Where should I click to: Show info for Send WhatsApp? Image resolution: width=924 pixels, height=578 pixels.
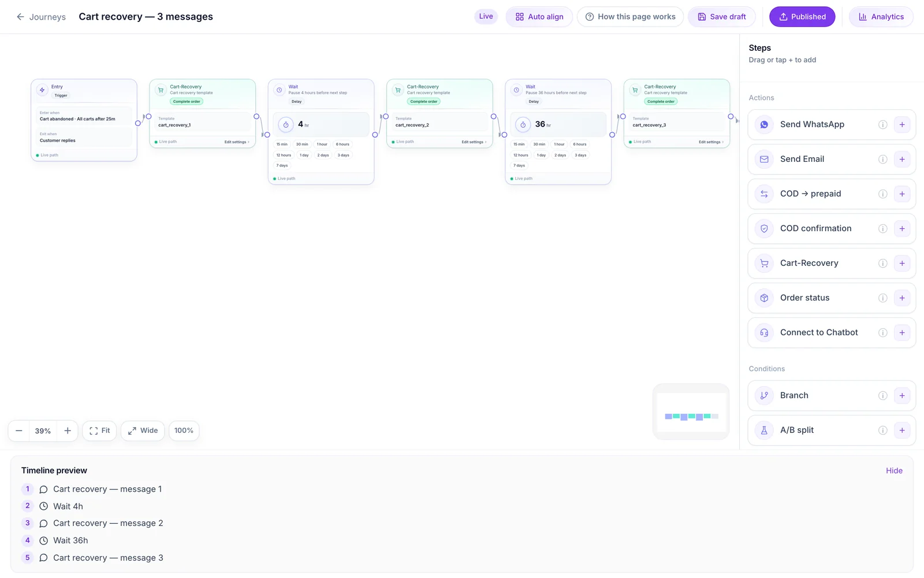pyautogui.click(x=882, y=124)
